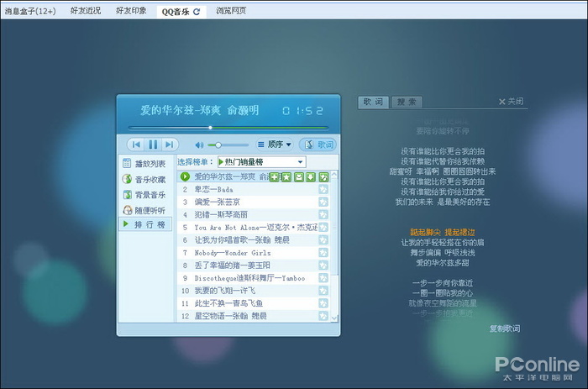Pause the current song
588x389 pixels.
[153, 145]
